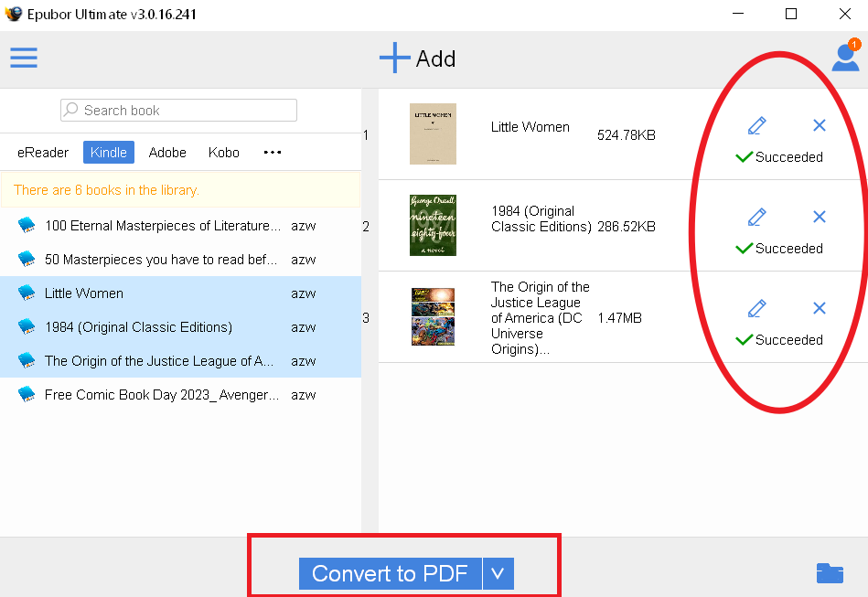
Task: Close the Epubor Ultimate window
Action: click(x=845, y=14)
